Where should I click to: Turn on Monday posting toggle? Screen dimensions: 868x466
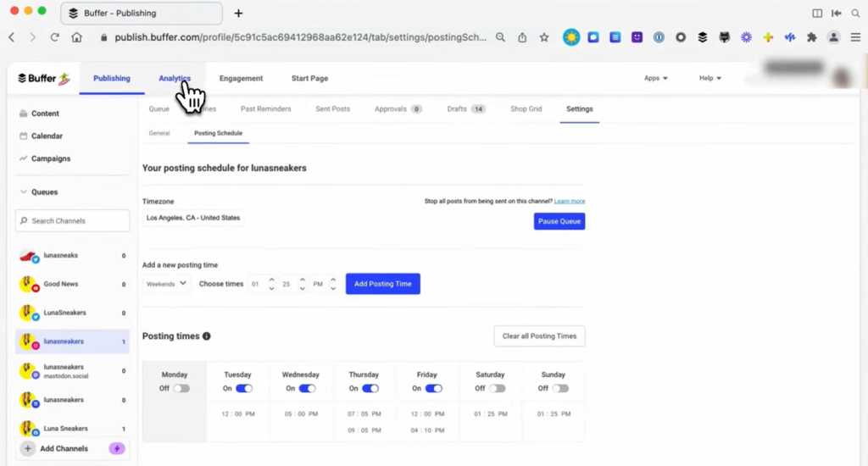181,389
